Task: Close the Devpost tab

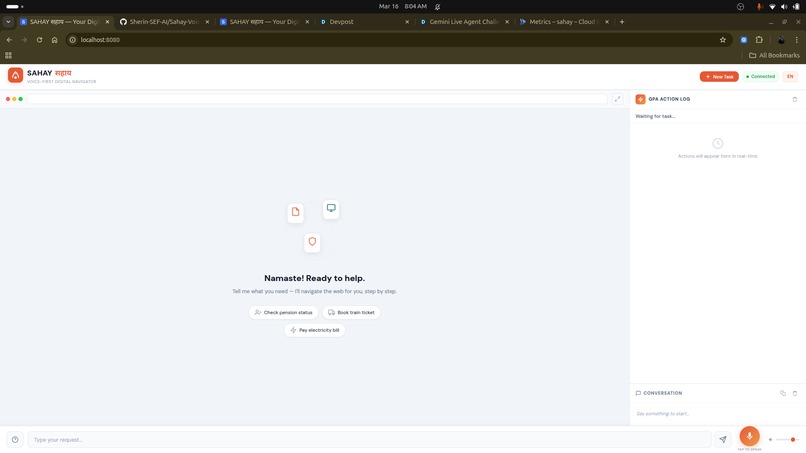Action: pos(407,22)
